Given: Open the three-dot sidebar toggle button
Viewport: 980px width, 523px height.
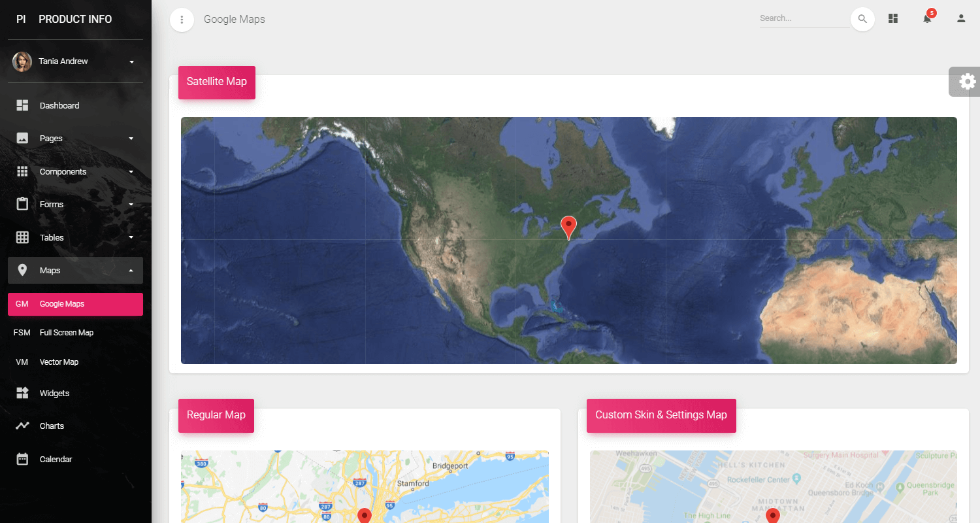Looking at the screenshot, I should tap(182, 20).
